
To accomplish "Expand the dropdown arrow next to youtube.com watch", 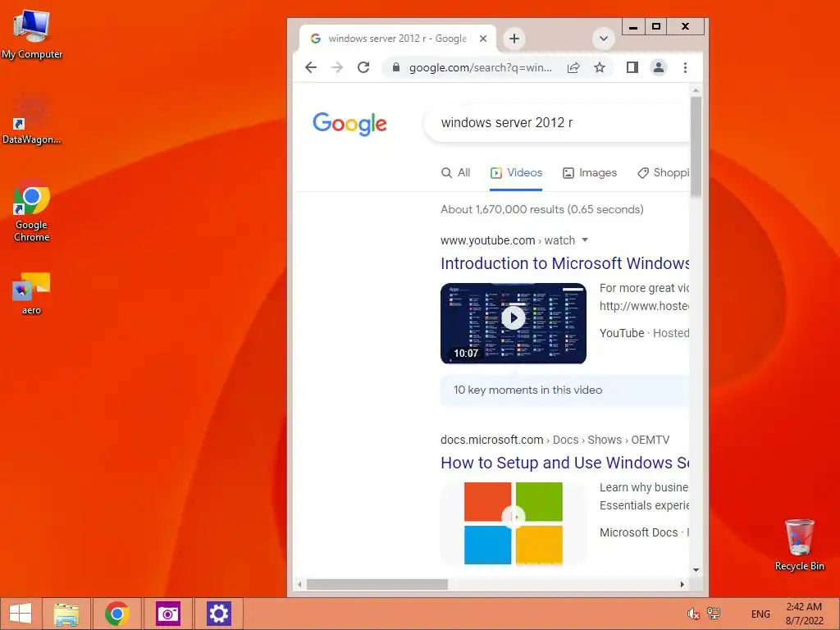I will pyautogui.click(x=585, y=240).
